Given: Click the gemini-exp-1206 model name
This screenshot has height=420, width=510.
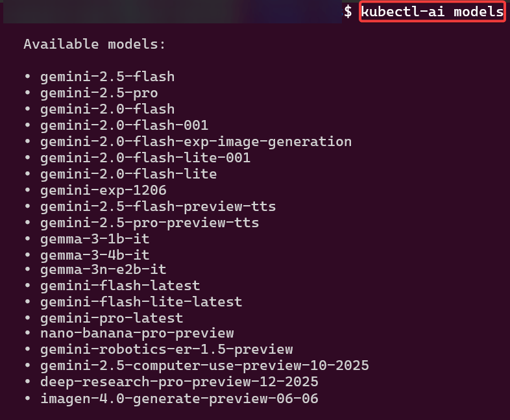Looking at the screenshot, I should coord(103,190).
